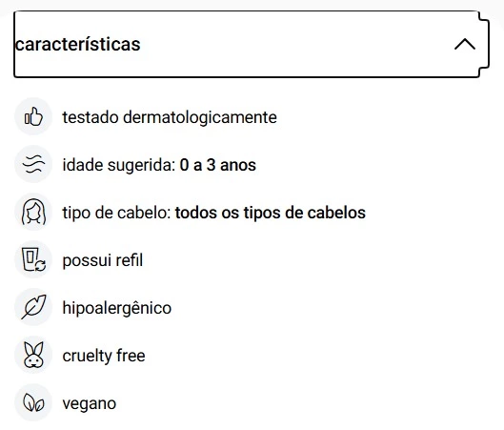Click the refill container icon
The image size is (504, 430).
[x=33, y=259]
